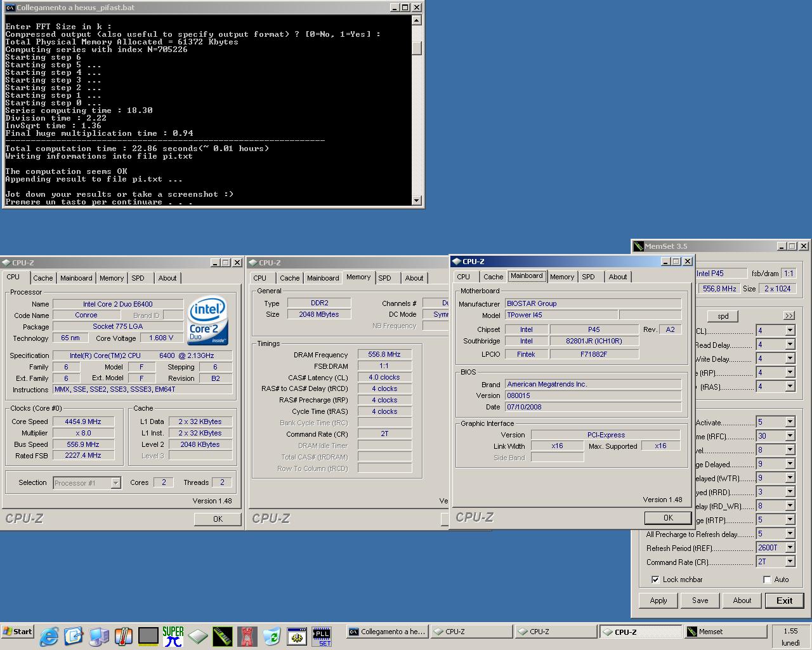The width and height of the screenshot is (812, 650).
Task: Open the red figure quick-launch icon
Action: tap(247, 635)
